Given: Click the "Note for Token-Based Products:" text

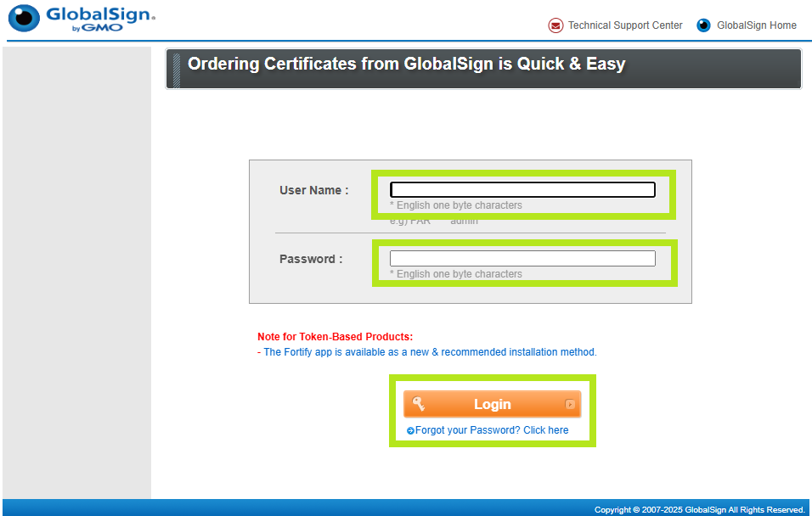Looking at the screenshot, I should pos(335,337).
